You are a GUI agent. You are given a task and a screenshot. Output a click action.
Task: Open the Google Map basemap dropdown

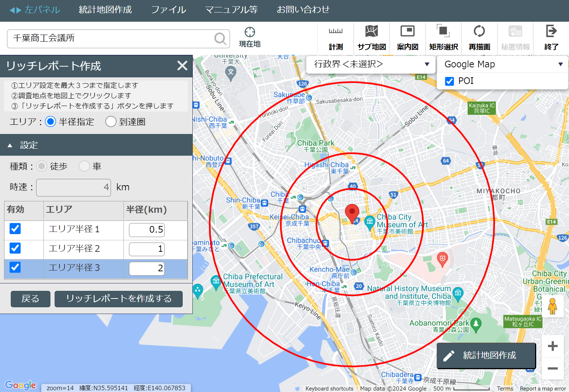(x=502, y=64)
